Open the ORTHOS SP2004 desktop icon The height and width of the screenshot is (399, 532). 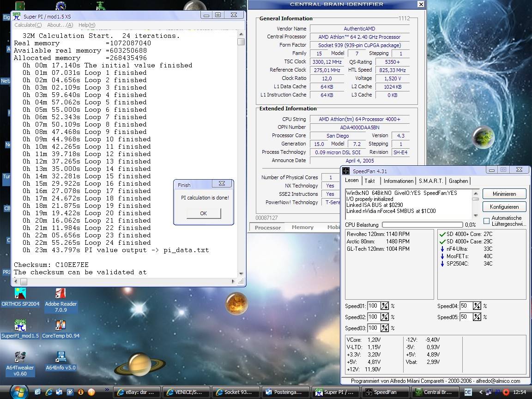point(20,297)
